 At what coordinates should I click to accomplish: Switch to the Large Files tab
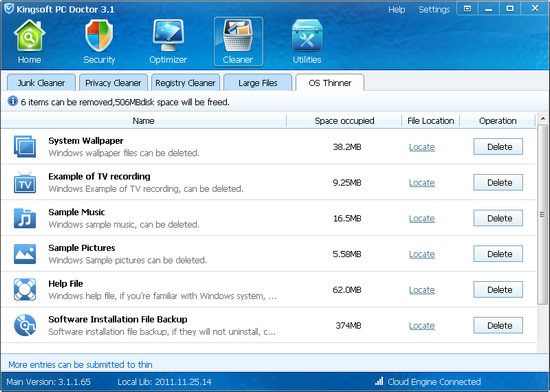257,82
